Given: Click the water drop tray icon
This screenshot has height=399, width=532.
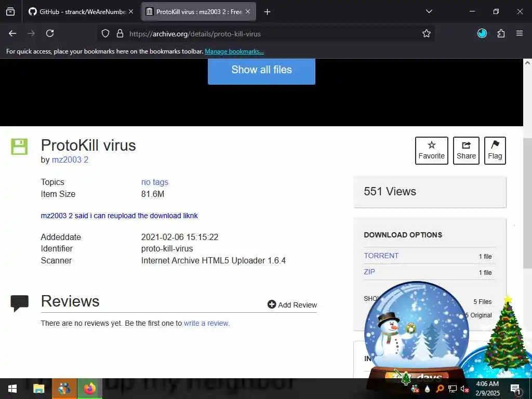Looking at the screenshot, I should (x=427, y=389).
